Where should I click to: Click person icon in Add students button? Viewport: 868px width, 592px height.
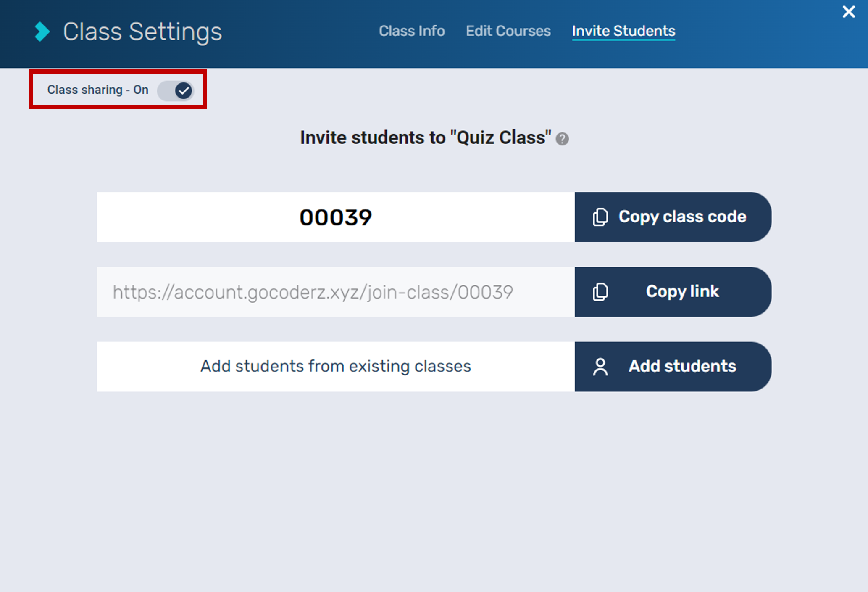click(x=600, y=367)
